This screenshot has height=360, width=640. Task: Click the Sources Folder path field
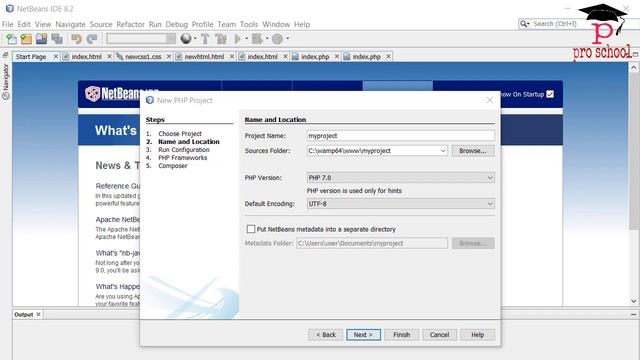[373, 151]
